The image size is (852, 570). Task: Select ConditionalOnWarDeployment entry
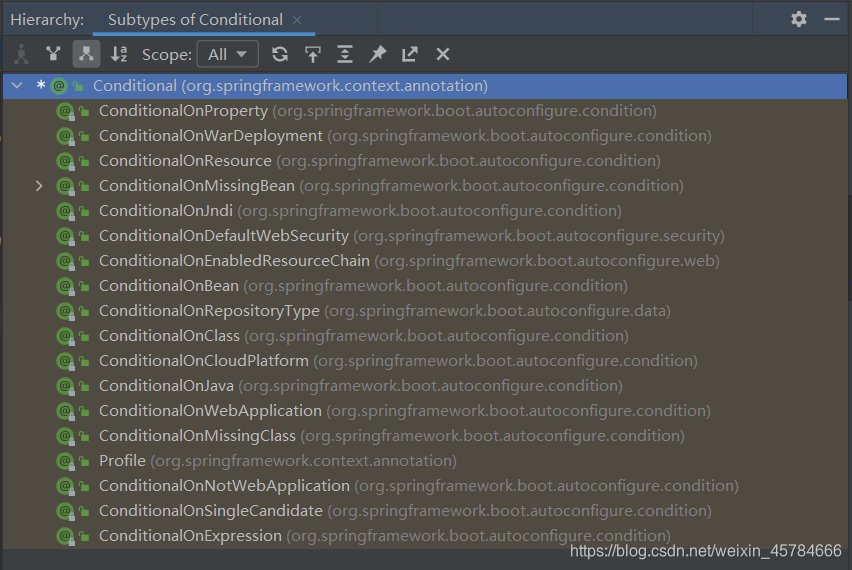(x=425, y=136)
